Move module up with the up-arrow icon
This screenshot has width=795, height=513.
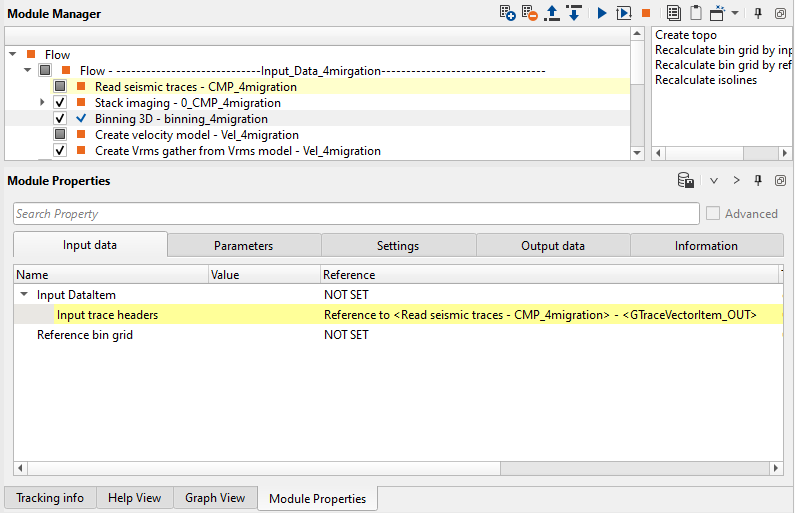pyautogui.click(x=551, y=13)
